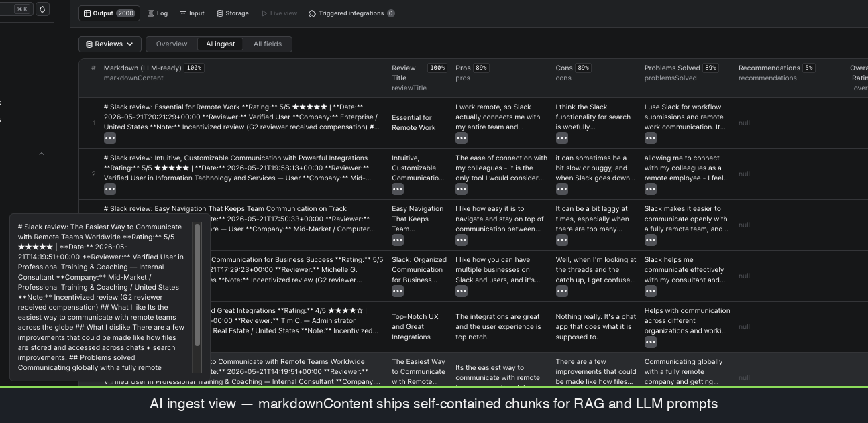
Task: Expand title cell 'Intuitive, Customizable Communicatio...'
Action: (398, 189)
